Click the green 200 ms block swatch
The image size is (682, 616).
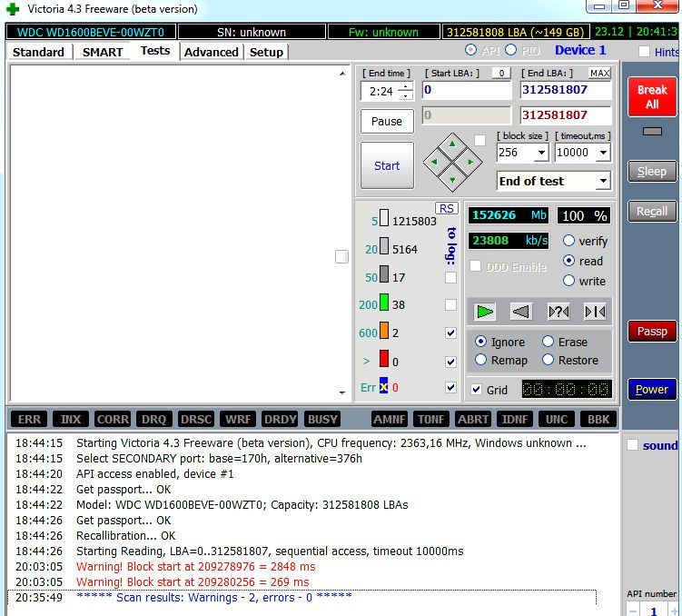tap(384, 303)
